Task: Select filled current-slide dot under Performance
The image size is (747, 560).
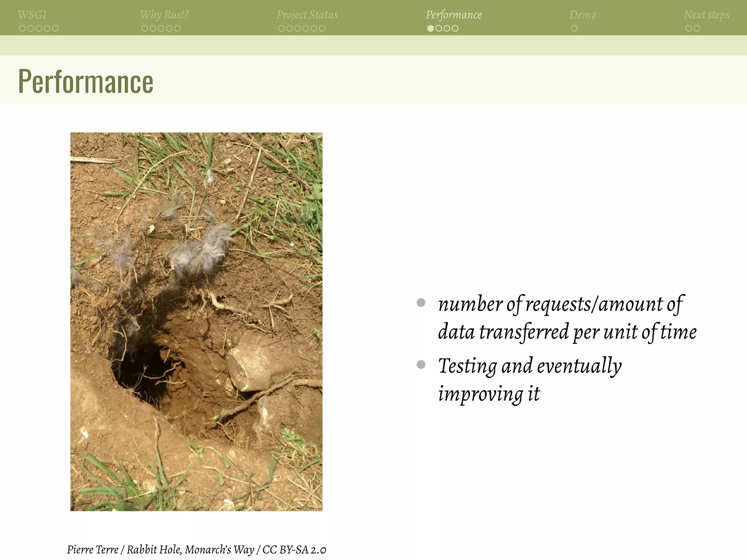Action: coord(431,28)
